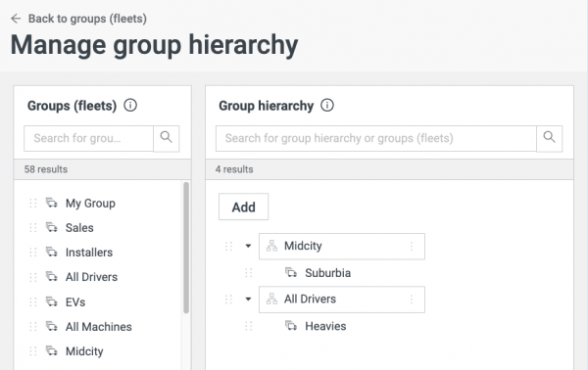Select Installers in groups list
Viewport: 588px width, 370px height.
(89, 253)
